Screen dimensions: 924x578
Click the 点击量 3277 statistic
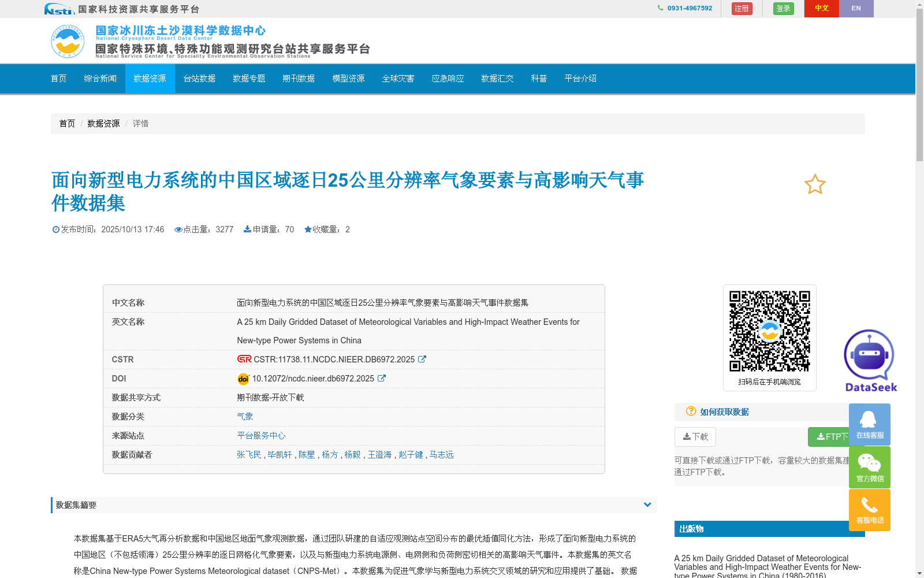coord(204,229)
